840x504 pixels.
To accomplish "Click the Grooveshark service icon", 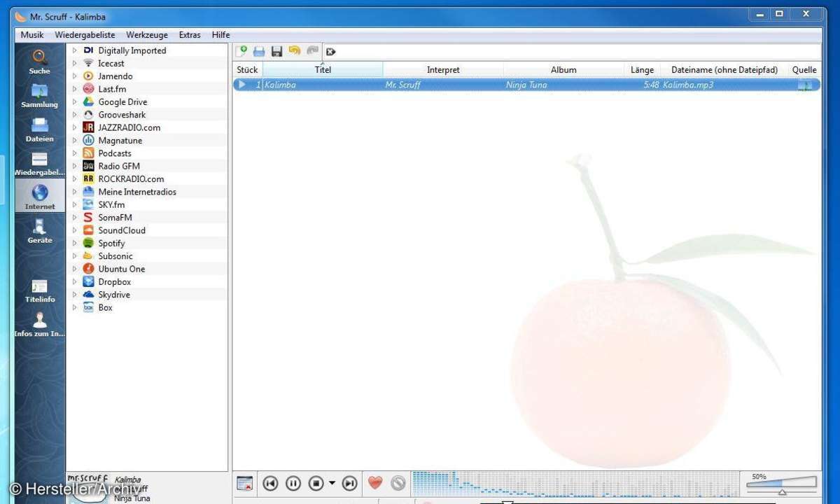I will click(88, 115).
